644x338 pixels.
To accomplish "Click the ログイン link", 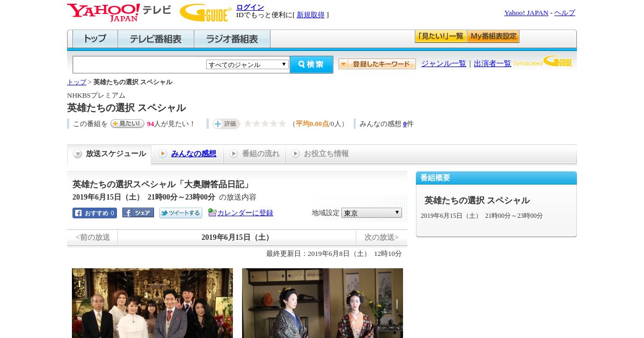I will click(x=250, y=7).
